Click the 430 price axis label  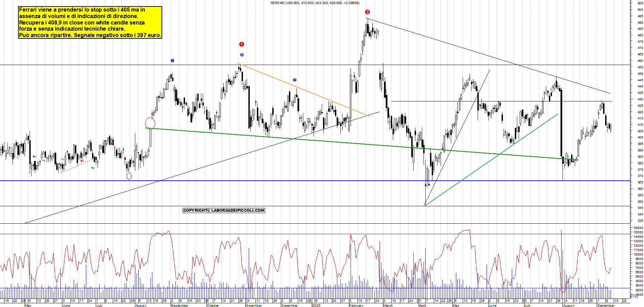[x=640, y=99]
